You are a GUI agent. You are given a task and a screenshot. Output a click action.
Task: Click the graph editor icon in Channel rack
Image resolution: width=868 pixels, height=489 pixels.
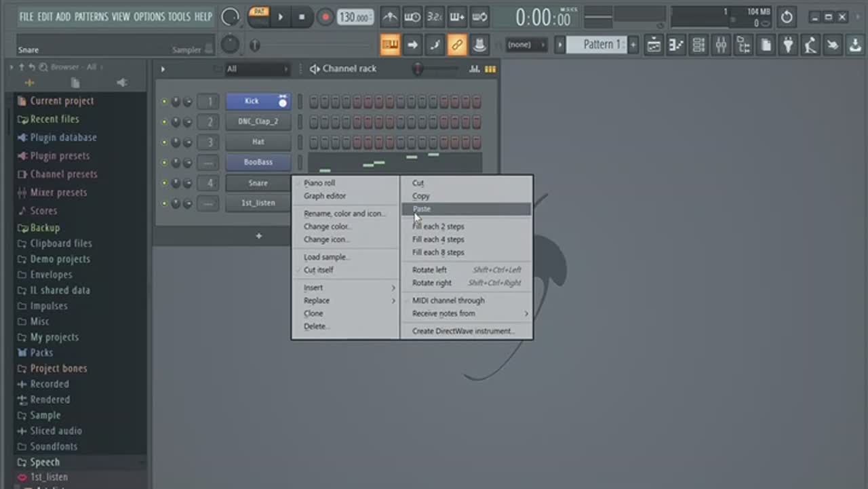pos(474,69)
